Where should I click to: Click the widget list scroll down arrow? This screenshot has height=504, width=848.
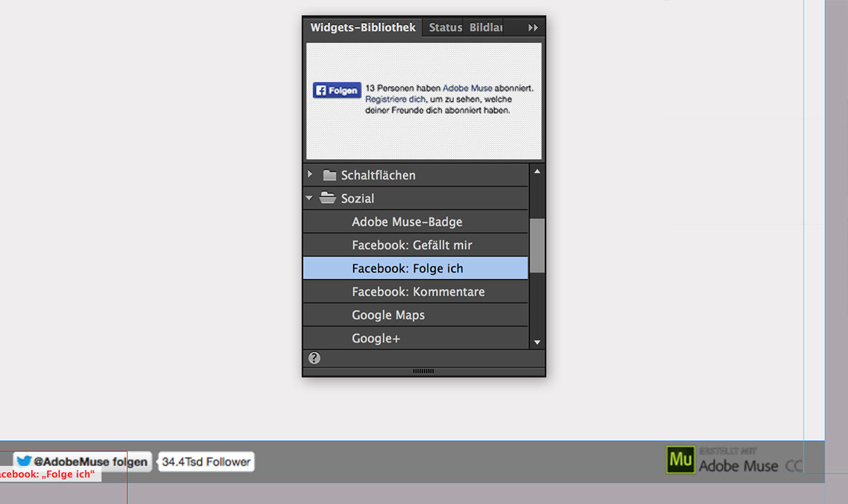pos(537,342)
